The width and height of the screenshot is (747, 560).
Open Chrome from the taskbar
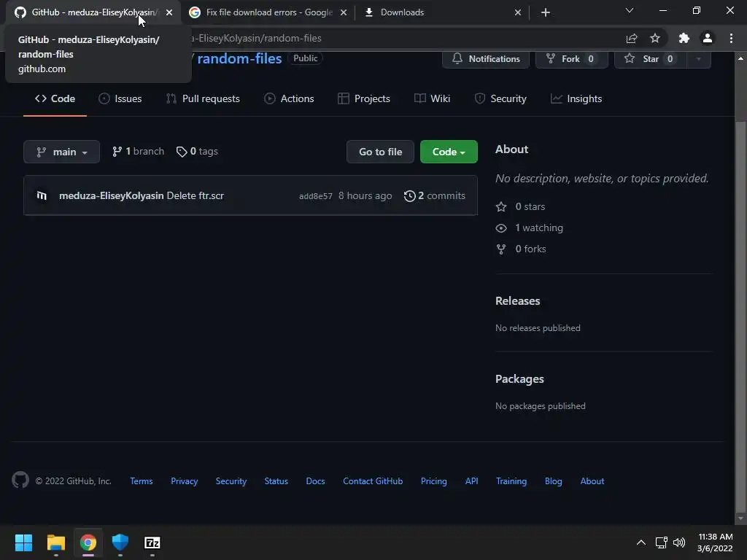pos(88,542)
